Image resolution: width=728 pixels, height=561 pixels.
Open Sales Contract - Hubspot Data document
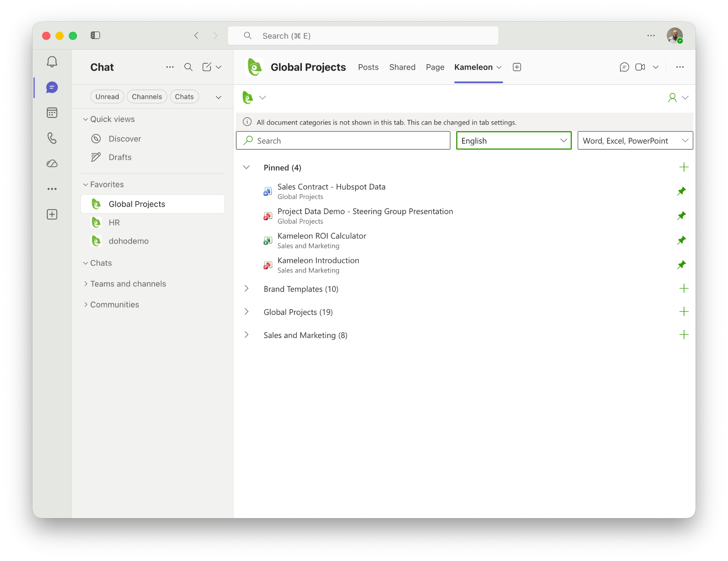coord(331,187)
